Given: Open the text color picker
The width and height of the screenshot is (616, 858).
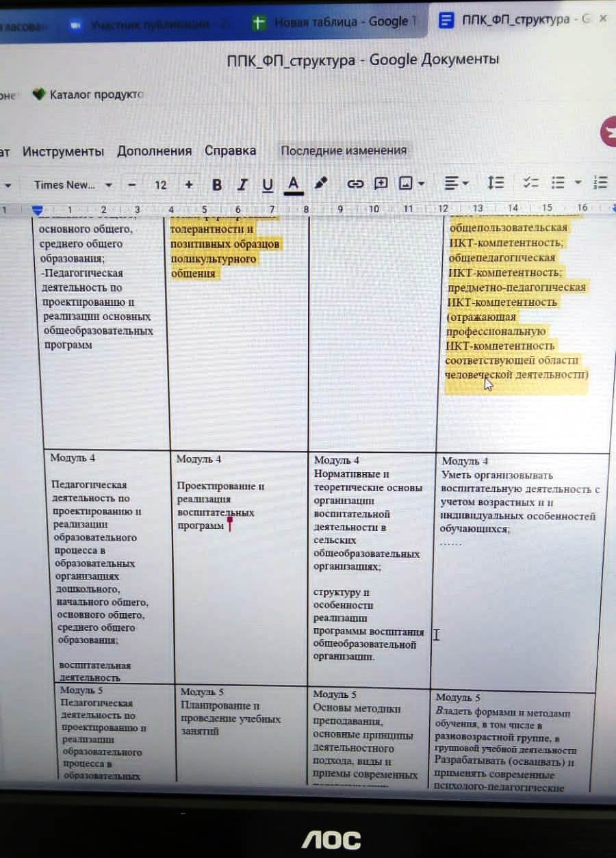Looking at the screenshot, I should tap(294, 184).
